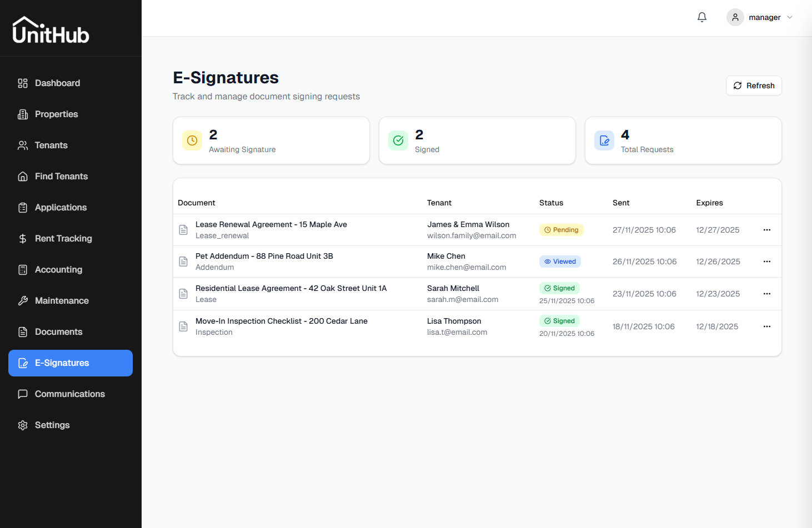Click the Pending status badge for Wilson lease
Screen dimensions: 812x528
tap(562, 229)
